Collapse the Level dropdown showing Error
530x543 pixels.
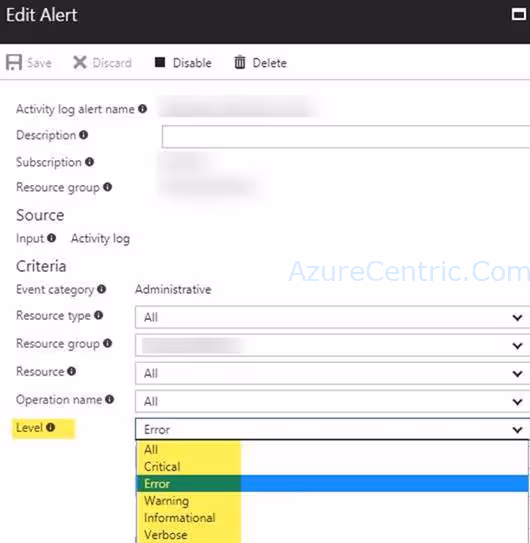click(x=333, y=429)
